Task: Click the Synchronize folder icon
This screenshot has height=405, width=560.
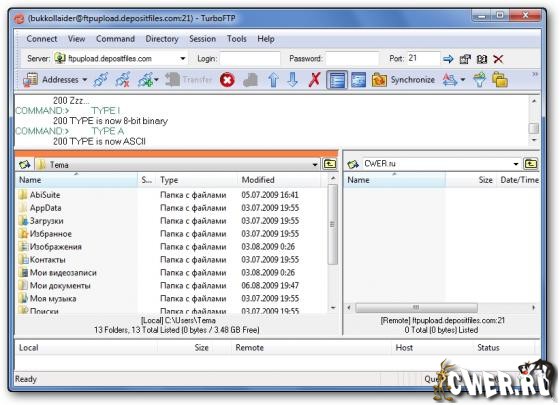Action: 379,80
